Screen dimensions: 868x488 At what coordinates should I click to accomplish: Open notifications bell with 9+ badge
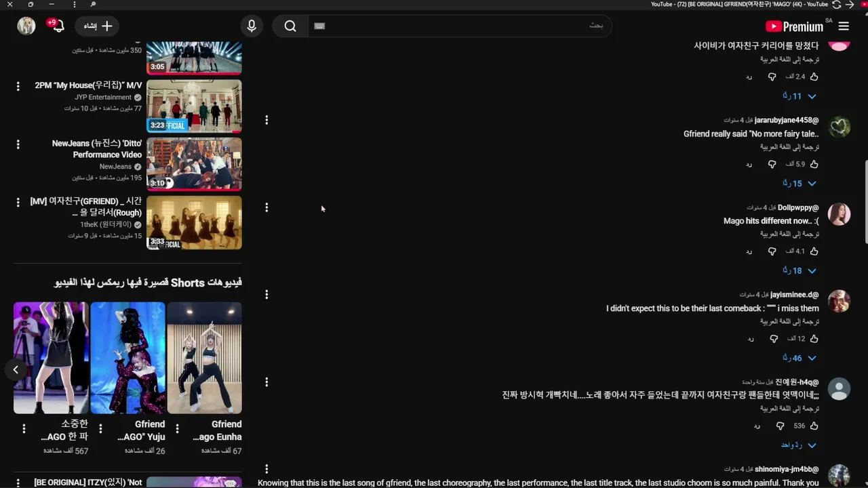pos(57,26)
